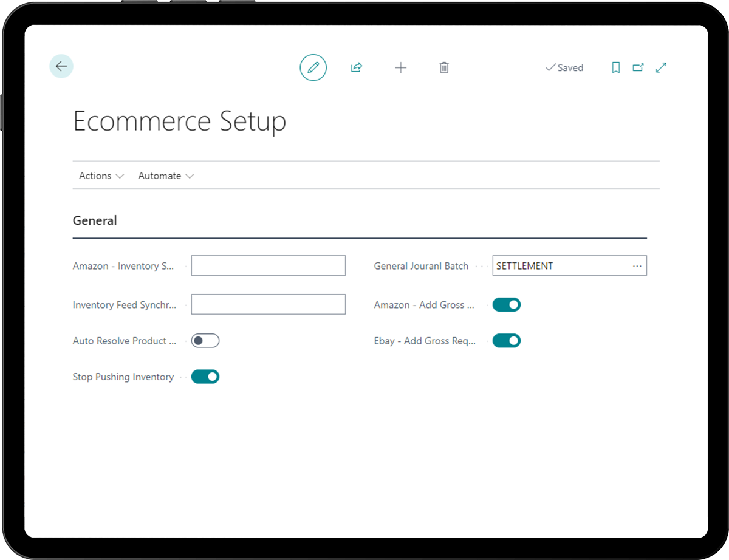Delete record with trash icon

(444, 67)
